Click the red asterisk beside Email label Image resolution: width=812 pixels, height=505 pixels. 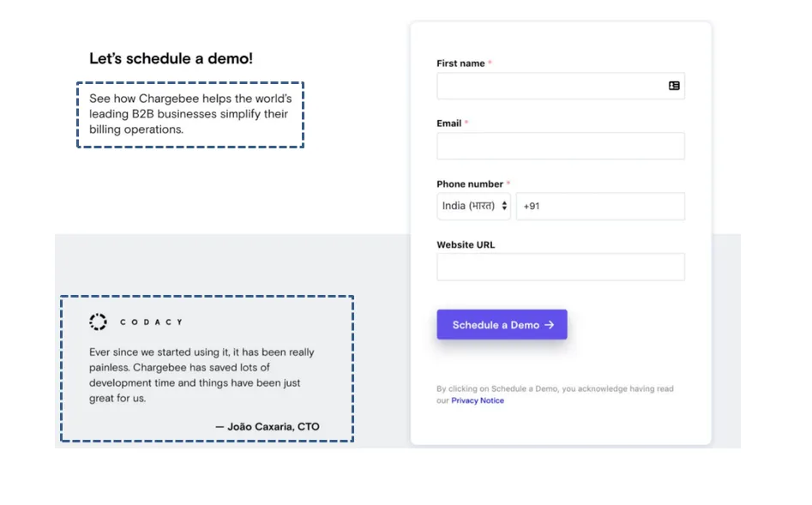coord(466,123)
